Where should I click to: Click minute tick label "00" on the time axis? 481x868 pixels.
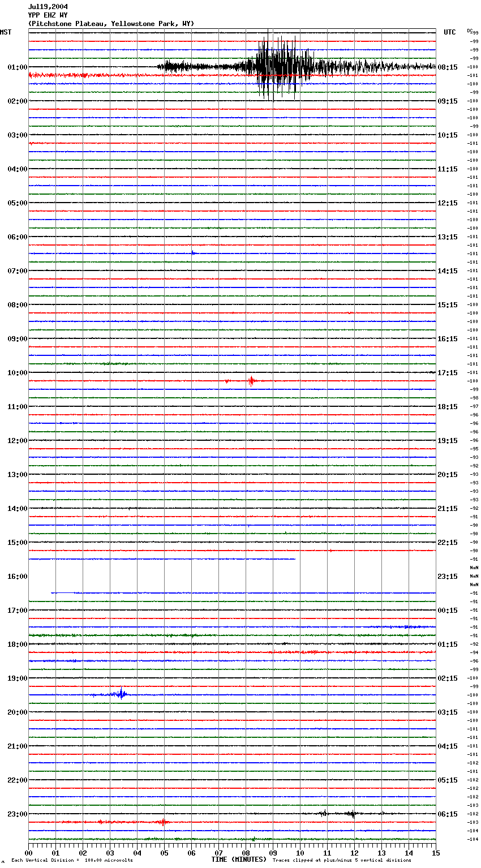pos(28,853)
